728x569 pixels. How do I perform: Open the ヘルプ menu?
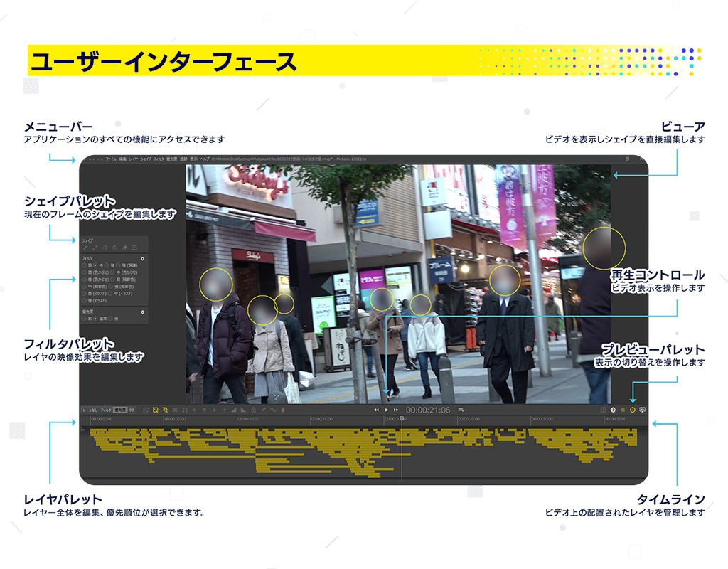205,159
